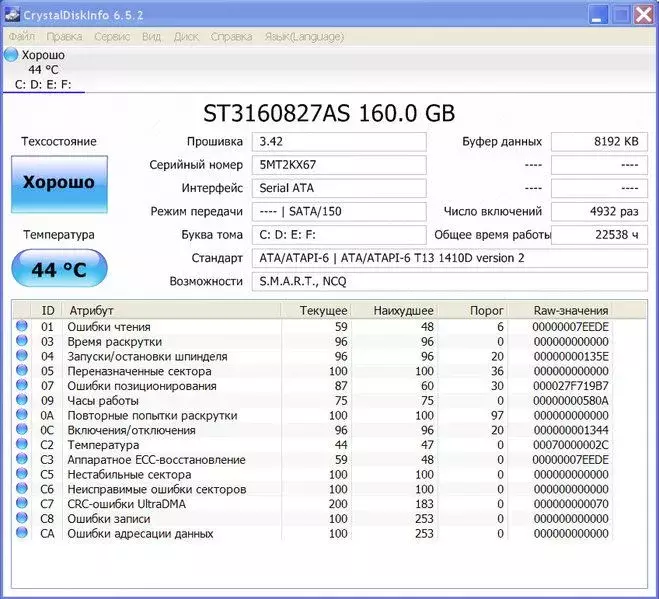The height and width of the screenshot is (599, 659).
Task: Select the disk tab with blue status circle
Action: 44,69
